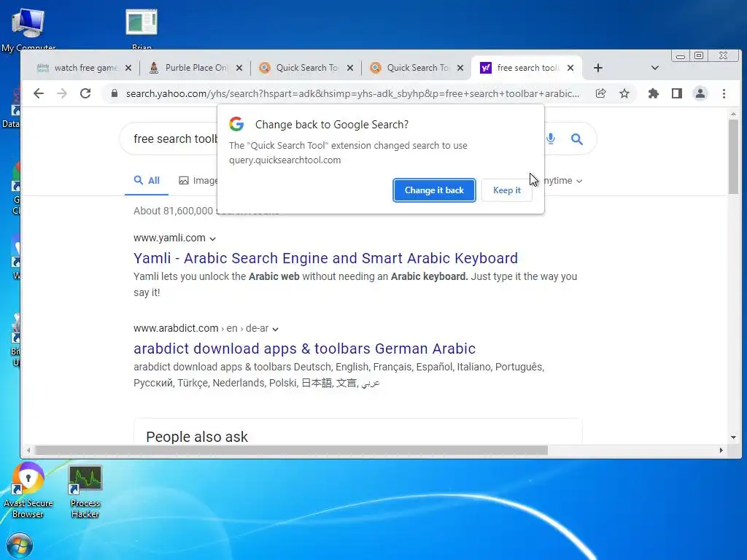Click the browser Back arrow
747x560 pixels.
coord(39,93)
